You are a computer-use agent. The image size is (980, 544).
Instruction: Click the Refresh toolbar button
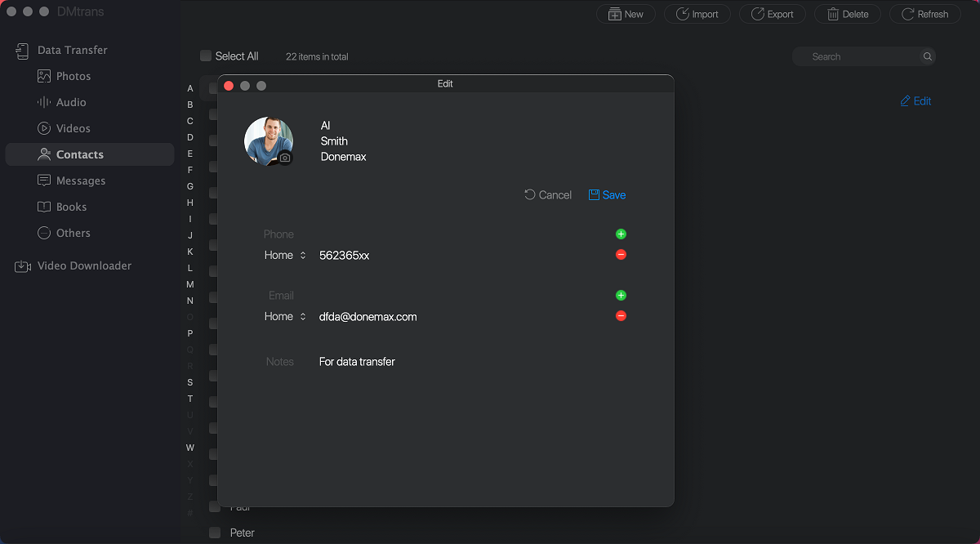coord(924,14)
